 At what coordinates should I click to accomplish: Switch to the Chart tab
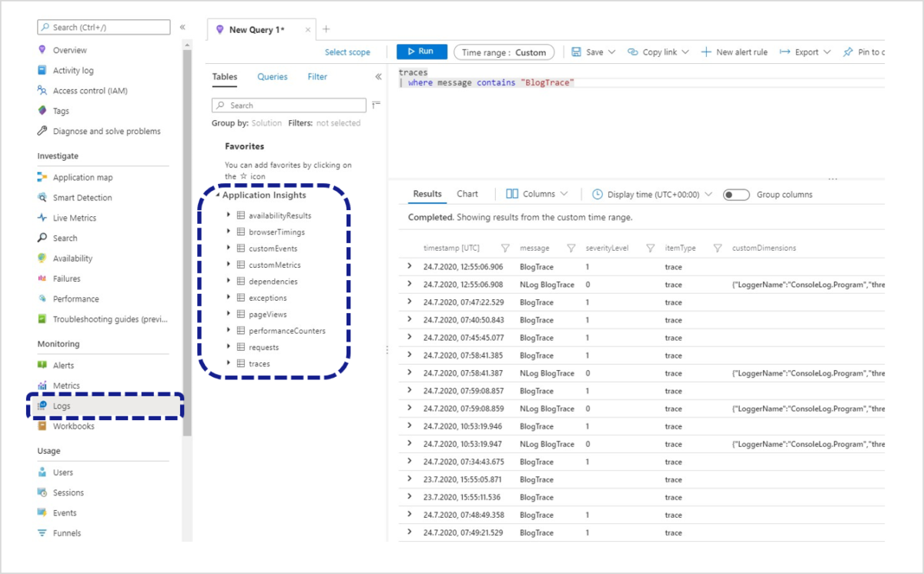(x=467, y=195)
